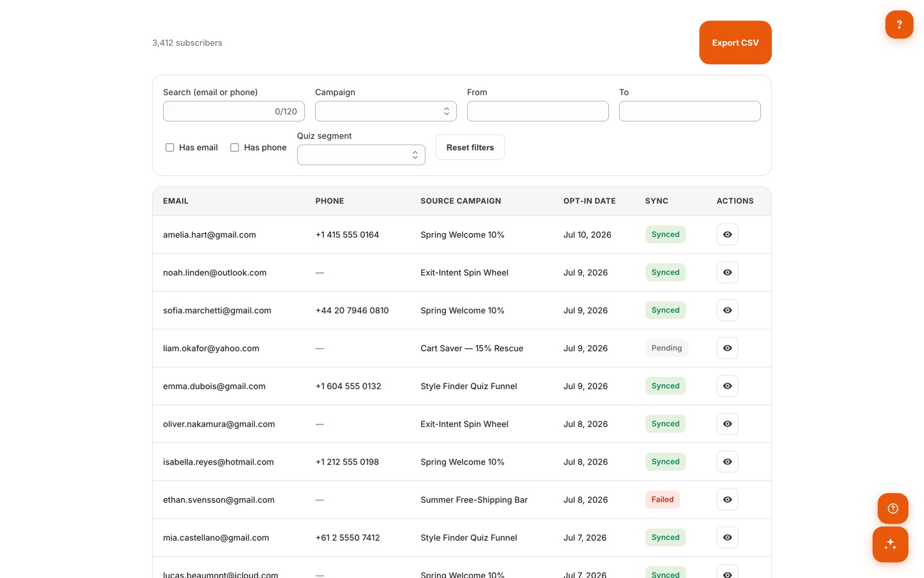Click the SYNC column header
This screenshot has width=924, height=578.
656,201
